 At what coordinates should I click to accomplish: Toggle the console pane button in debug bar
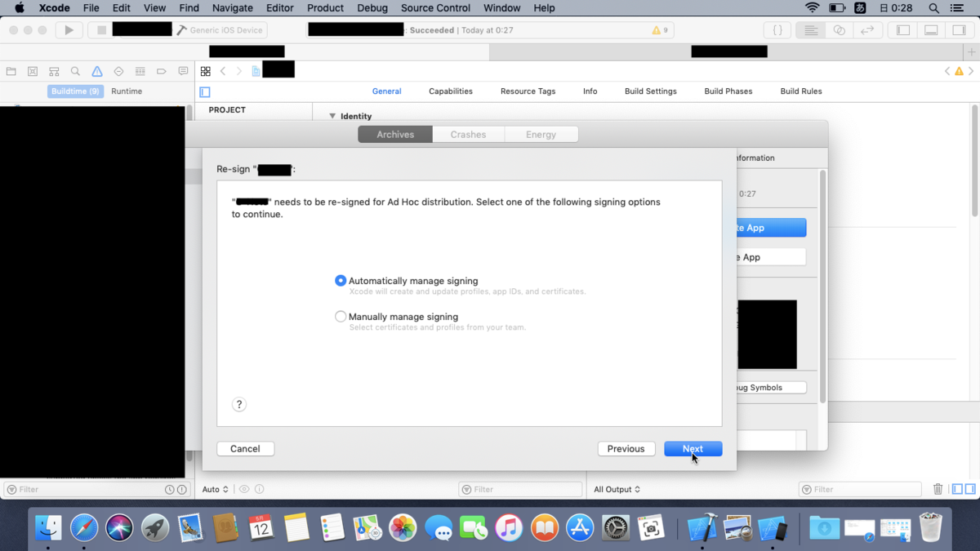pyautogui.click(x=970, y=489)
